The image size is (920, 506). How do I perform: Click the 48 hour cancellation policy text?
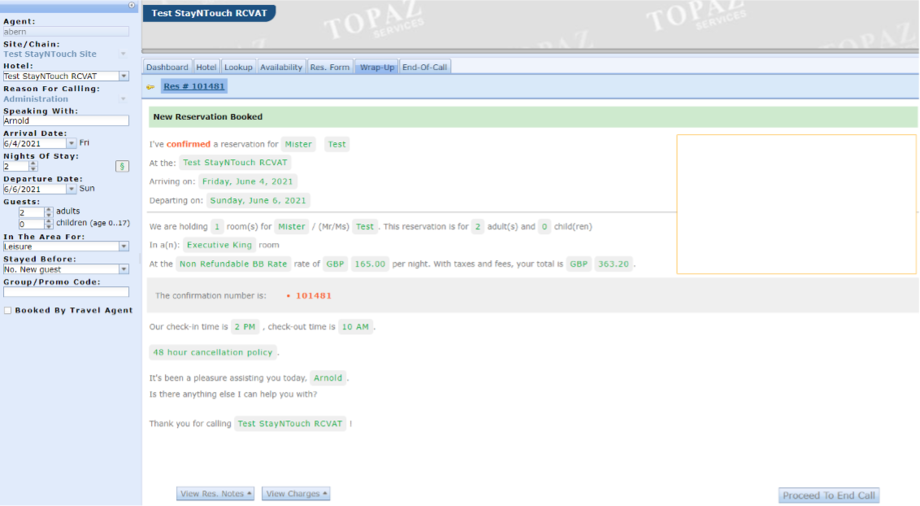pos(212,352)
